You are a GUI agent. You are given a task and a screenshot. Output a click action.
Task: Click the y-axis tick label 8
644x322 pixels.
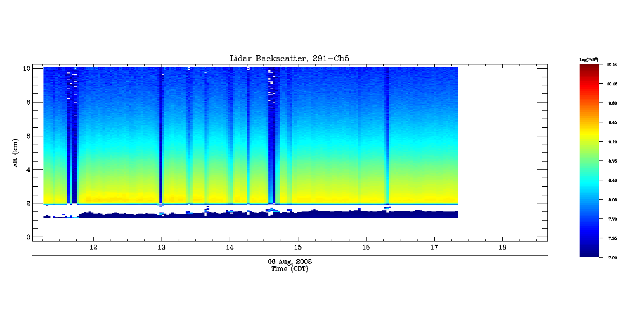(x=28, y=102)
